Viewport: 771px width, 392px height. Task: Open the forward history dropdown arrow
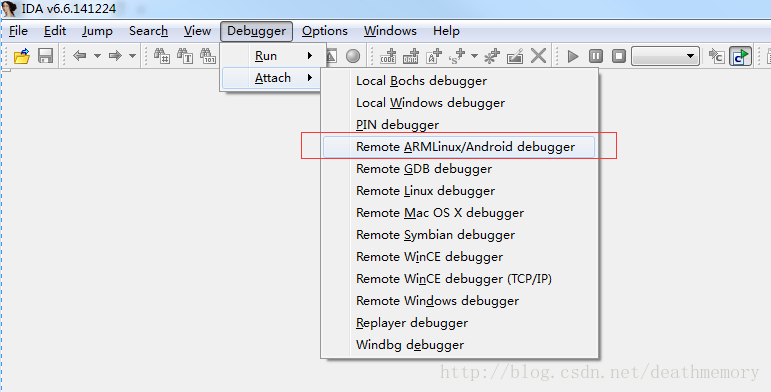132,56
